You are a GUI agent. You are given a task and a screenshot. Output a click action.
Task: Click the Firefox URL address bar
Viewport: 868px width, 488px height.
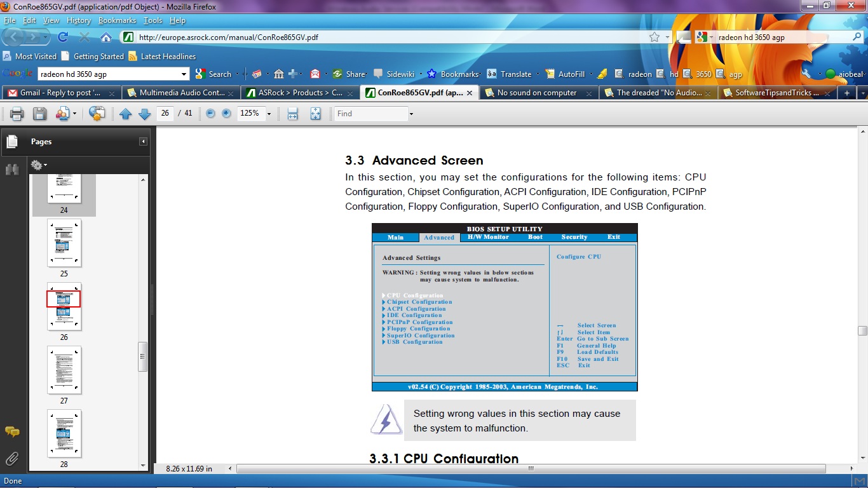(x=391, y=37)
